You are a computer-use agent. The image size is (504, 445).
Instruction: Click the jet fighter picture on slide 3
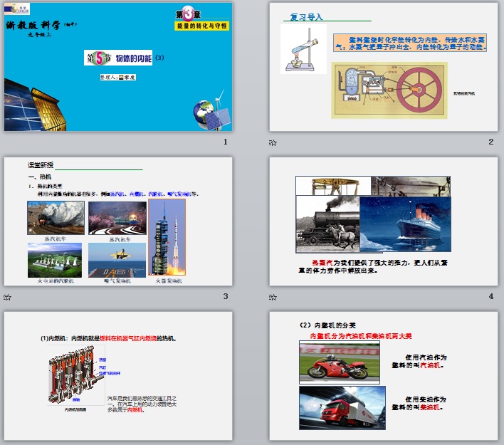117,260
